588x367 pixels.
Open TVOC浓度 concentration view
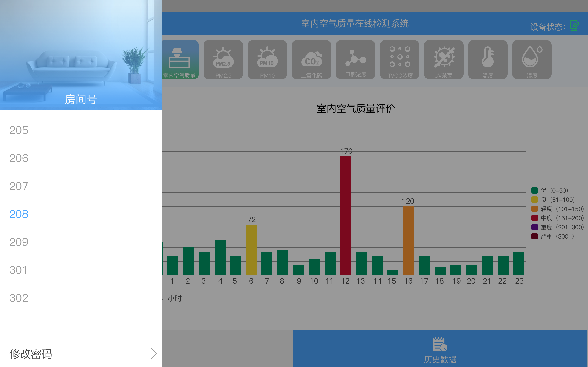click(x=399, y=59)
